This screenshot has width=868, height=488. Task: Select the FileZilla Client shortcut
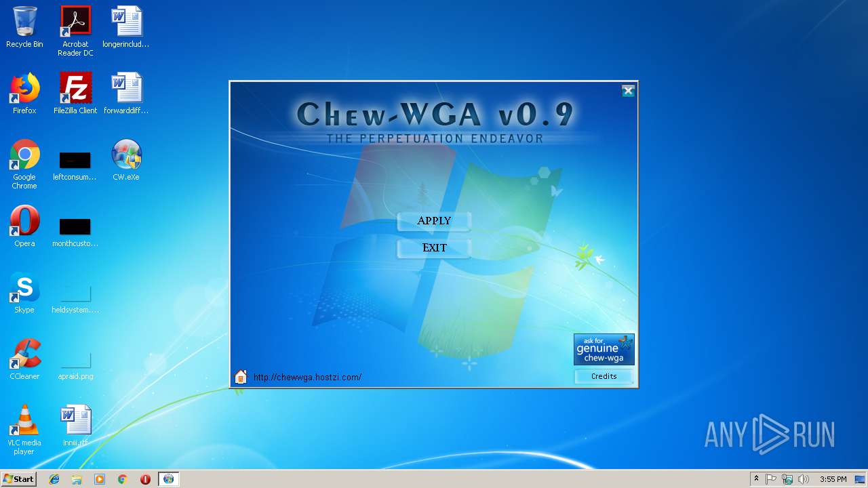(x=75, y=94)
